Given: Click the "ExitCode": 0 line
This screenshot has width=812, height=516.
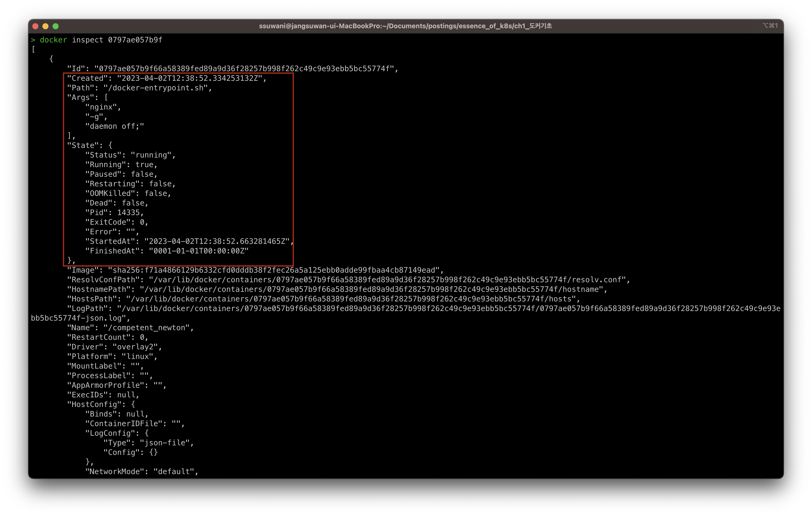Looking at the screenshot, I should (117, 222).
